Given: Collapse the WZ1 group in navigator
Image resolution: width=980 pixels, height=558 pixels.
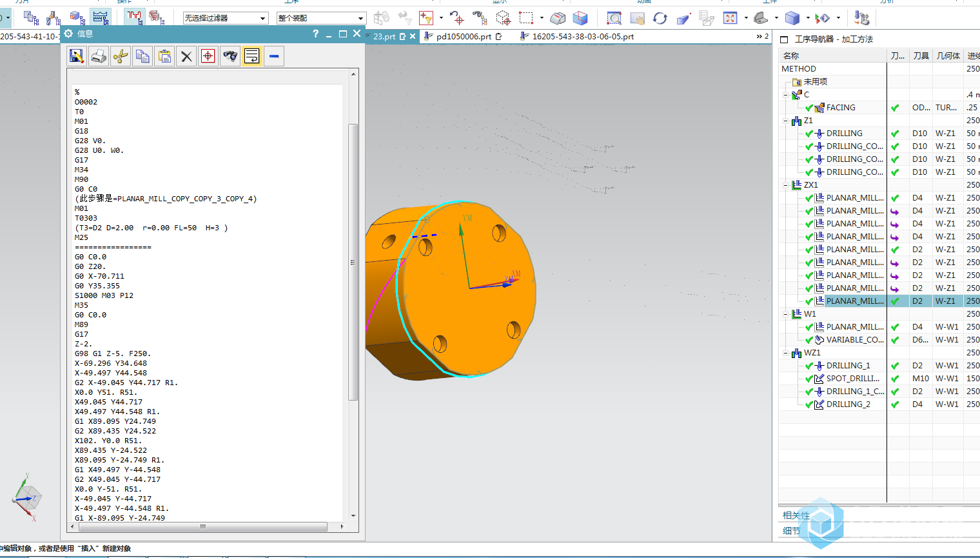Looking at the screenshot, I should (785, 353).
